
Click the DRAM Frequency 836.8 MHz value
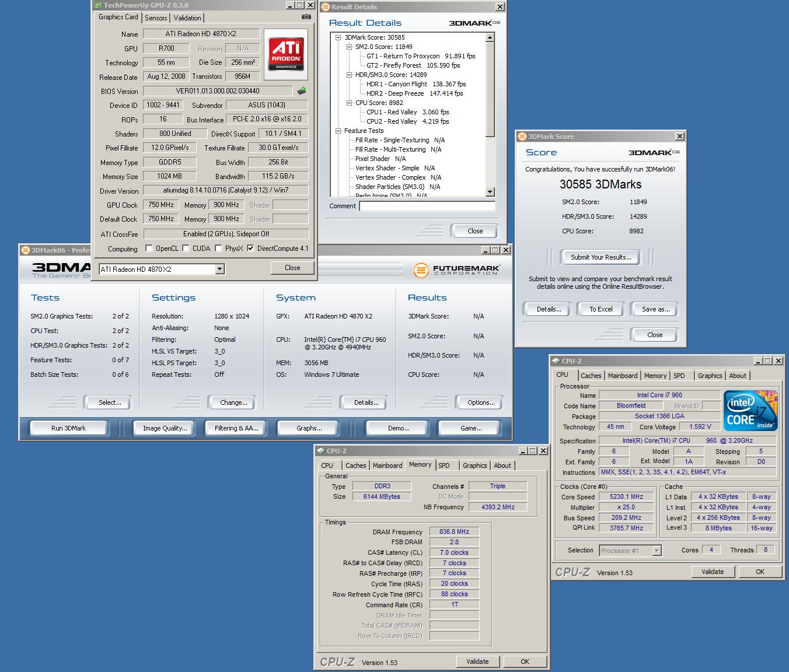pyautogui.click(x=455, y=531)
